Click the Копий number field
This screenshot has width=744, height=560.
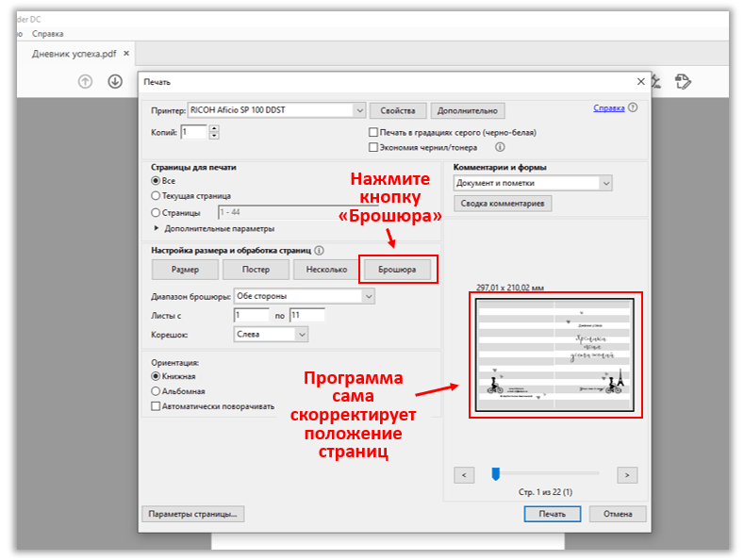click(194, 132)
